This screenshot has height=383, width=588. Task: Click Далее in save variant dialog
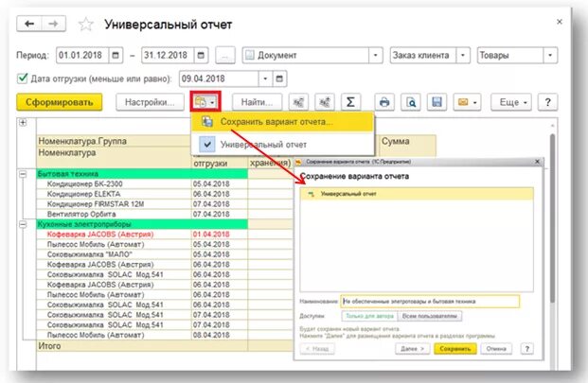coord(412,349)
